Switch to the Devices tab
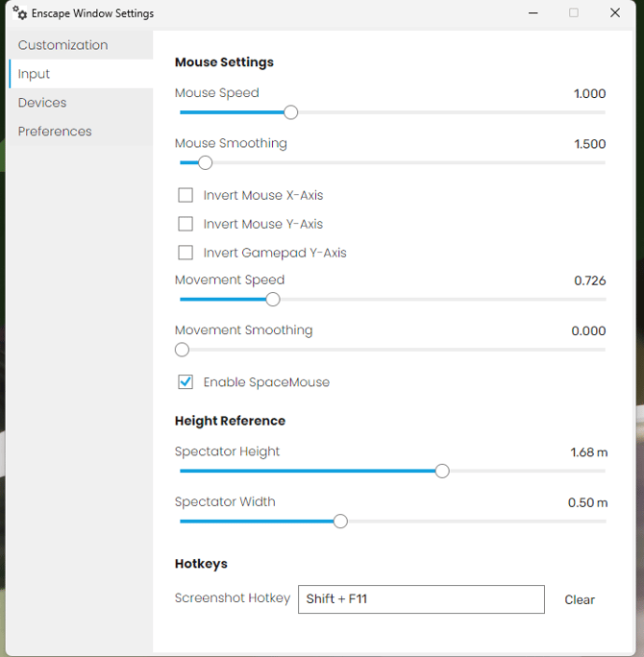Image resolution: width=644 pixels, height=657 pixels. click(42, 103)
